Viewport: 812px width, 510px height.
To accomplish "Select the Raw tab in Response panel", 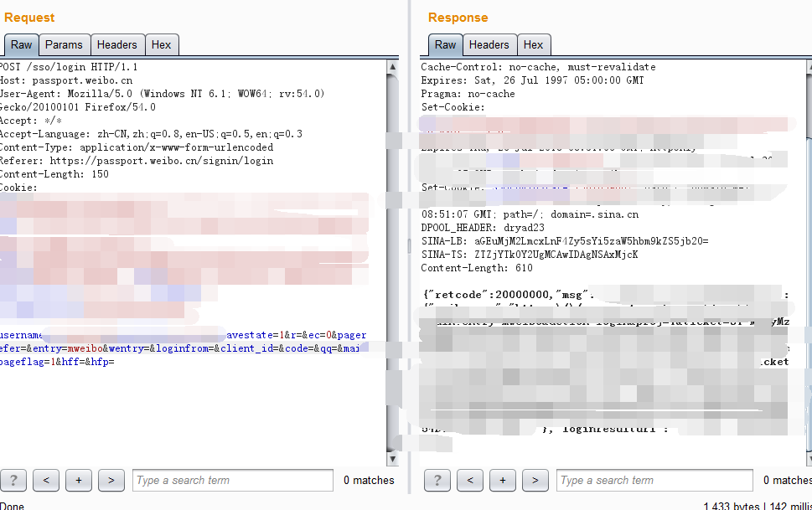I will (x=445, y=45).
